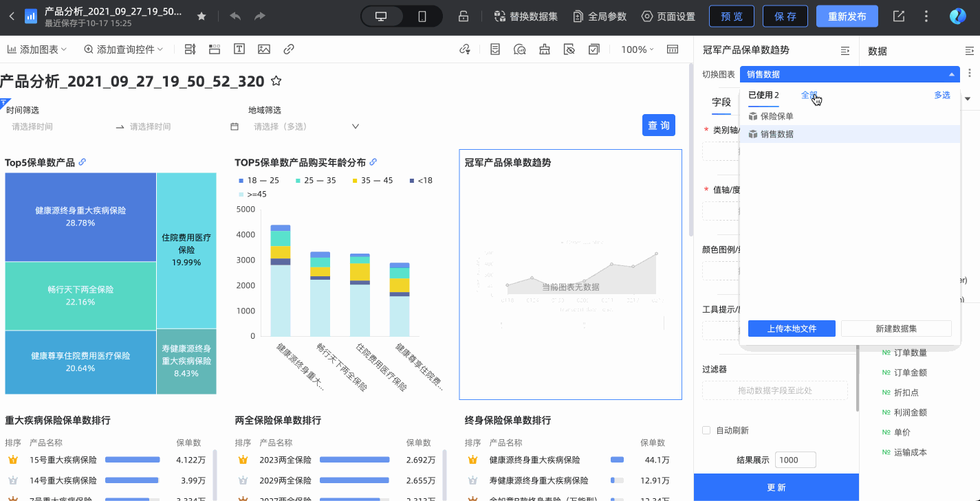
Task: Click the 上传本地文件 button
Action: click(x=792, y=329)
